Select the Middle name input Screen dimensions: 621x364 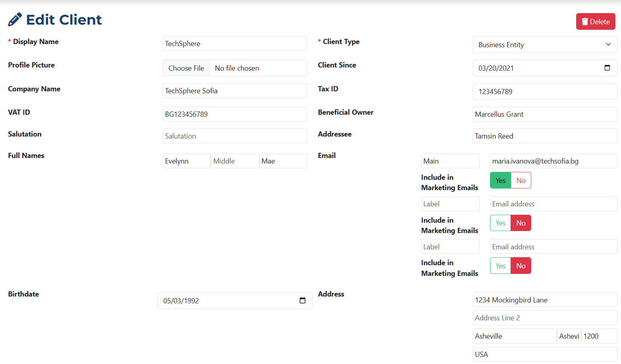[235, 161]
